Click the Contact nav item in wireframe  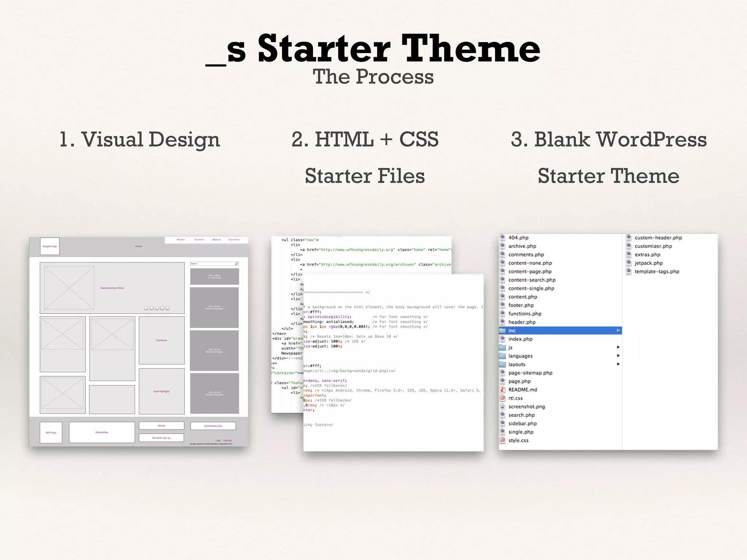click(234, 240)
